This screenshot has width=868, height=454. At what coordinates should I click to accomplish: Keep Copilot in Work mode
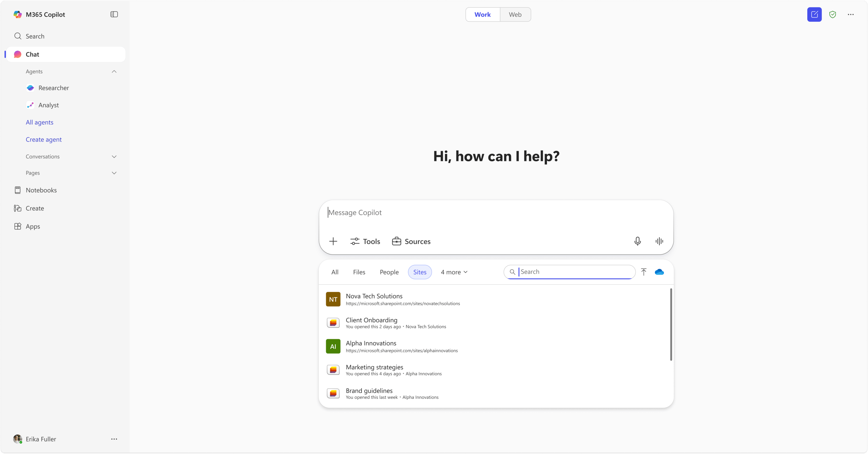point(482,14)
